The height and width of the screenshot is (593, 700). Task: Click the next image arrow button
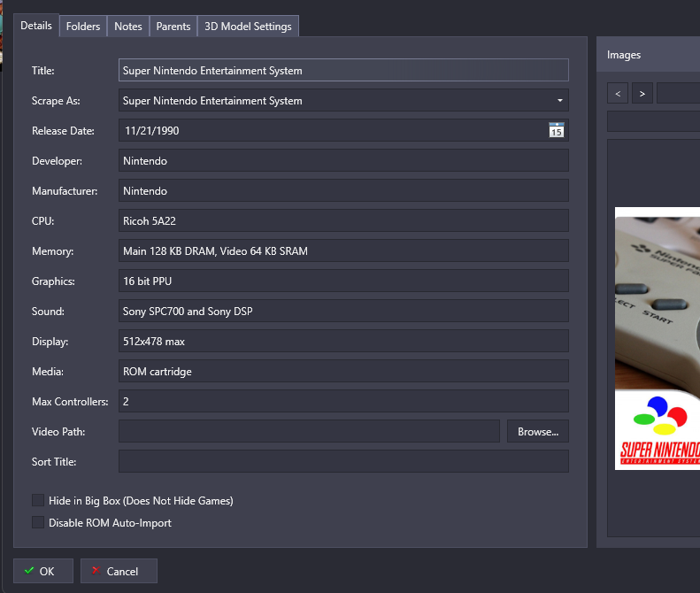pos(642,94)
